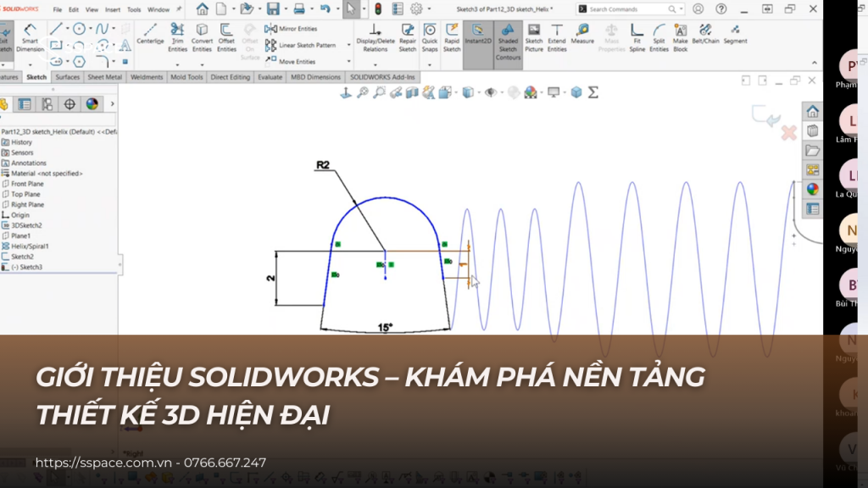Open the ConfigurationManager tab icon
This screenshot has height=488, width=868.
[47, 104]
